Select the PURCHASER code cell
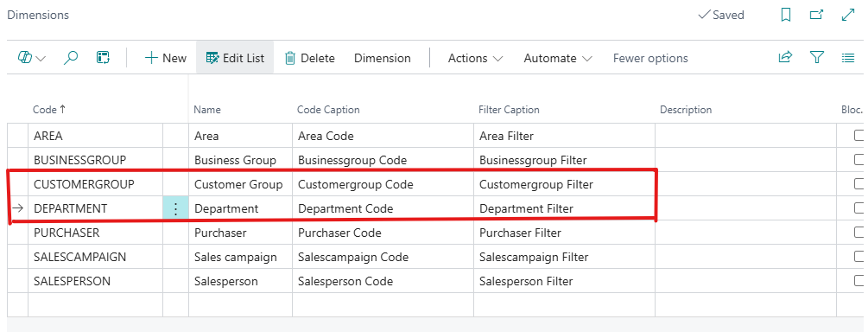Screen dimensions: 868x332 click(95, 233)
